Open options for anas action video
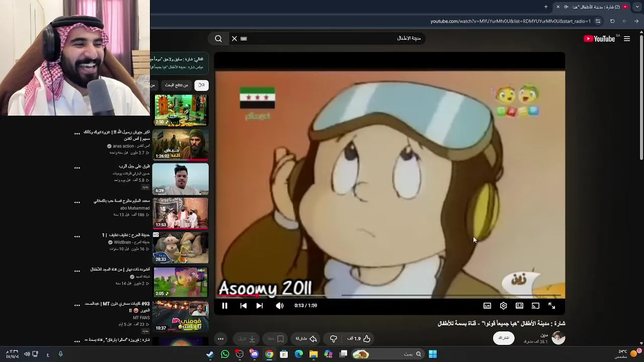 [x=77, y=134]
